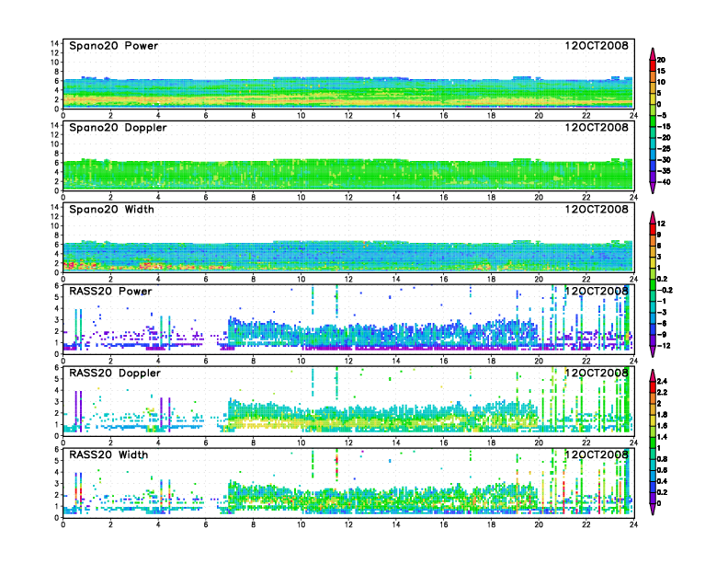The width and height of the screenshot is (728, 563).
Task: Select the 'RASS20 Power' panel title
Action: click(110, 292)
